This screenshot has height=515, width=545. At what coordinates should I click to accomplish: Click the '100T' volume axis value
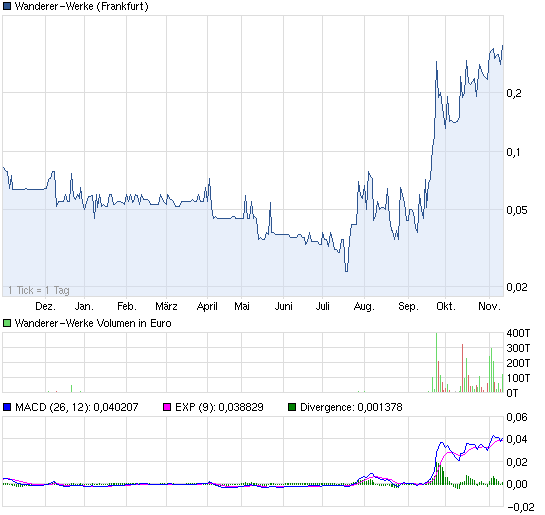point(518,378)
